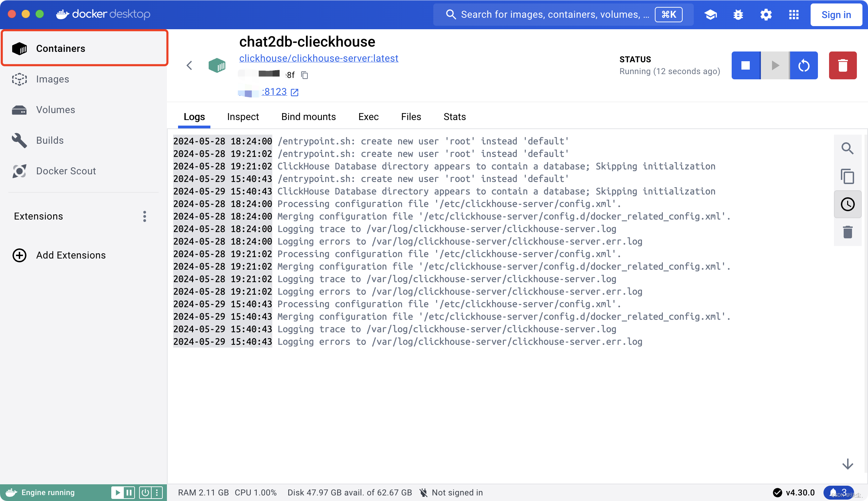The image size is (868, 501).
Task: Open the Files tab
Action: click(411, 117)
